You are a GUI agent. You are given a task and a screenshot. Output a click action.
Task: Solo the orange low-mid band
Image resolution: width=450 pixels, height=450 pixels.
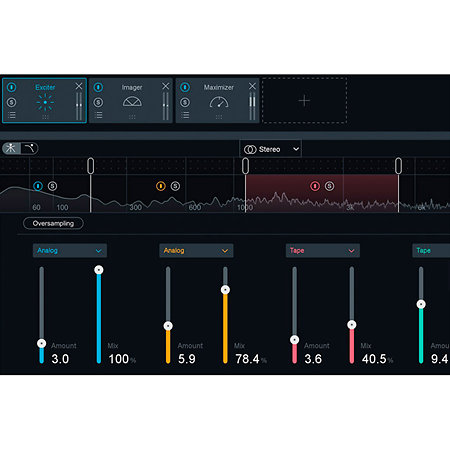pos(175,186)
